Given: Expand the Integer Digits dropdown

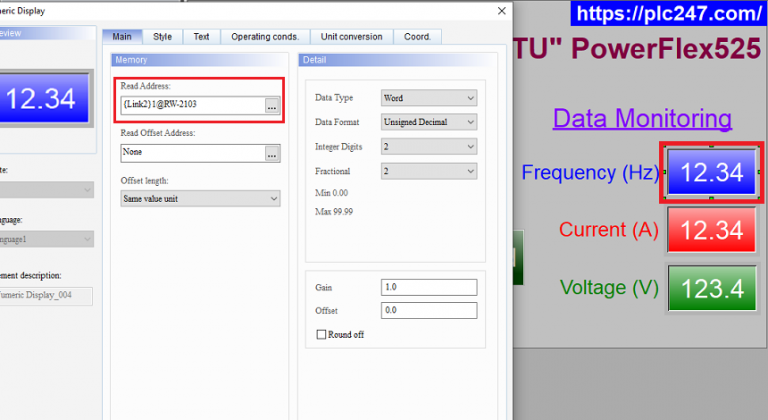Looking at the screenshot, I should click(429, 147).
